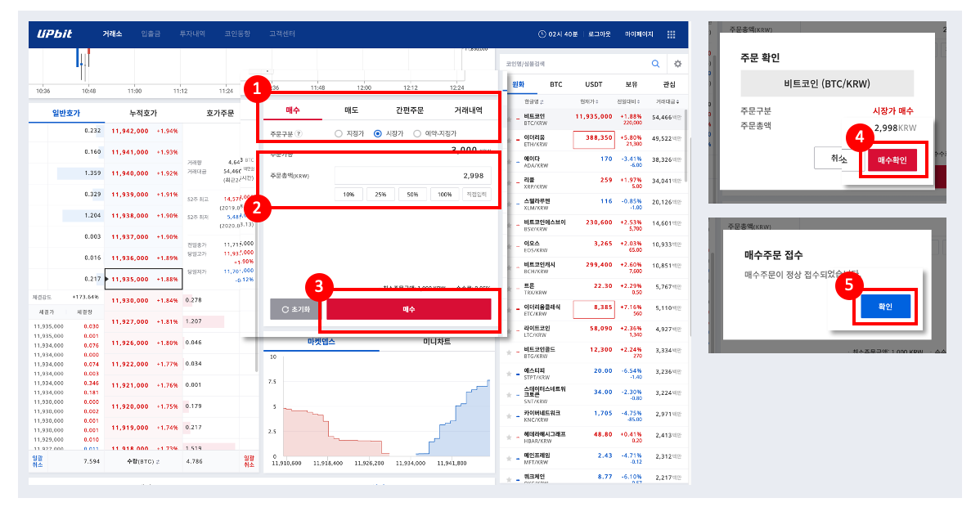
Task: Switch to the 원화 market tab
Action: (x=518, y=84)
